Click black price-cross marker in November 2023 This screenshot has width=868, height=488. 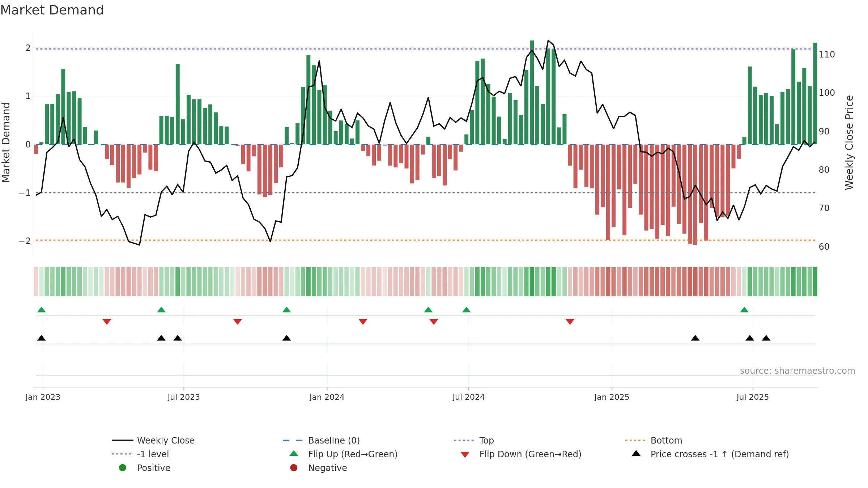(286, 338)
